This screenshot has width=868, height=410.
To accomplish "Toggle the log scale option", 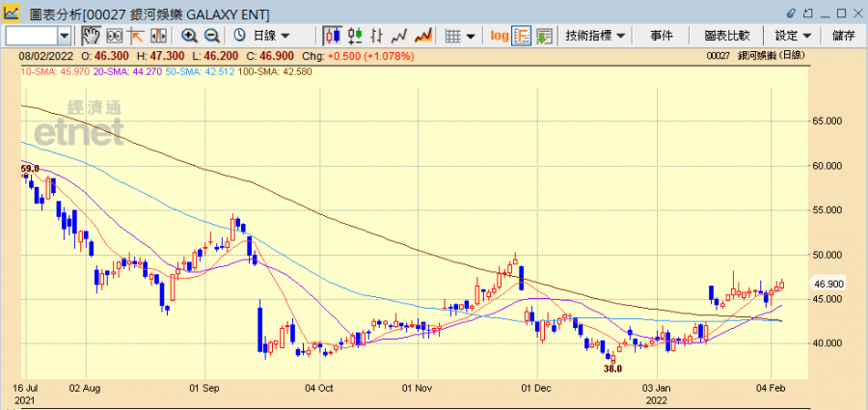I will (x=500, y=36).
